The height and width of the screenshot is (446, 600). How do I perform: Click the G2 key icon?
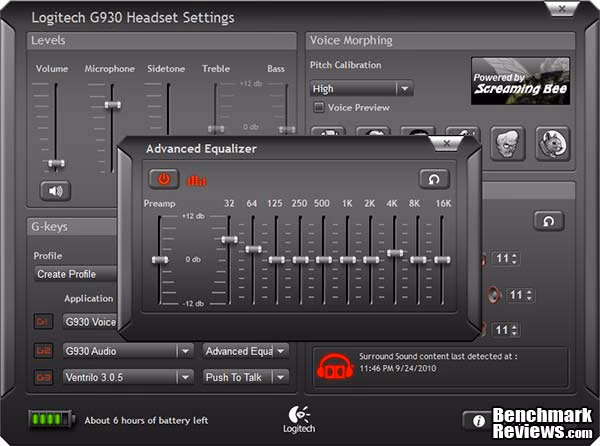click(43, 350)
